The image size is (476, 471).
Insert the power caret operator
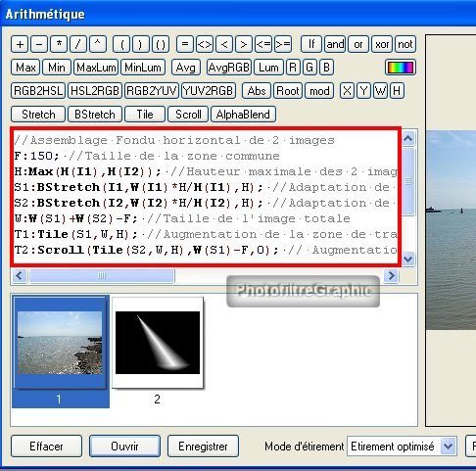(98, 44)
